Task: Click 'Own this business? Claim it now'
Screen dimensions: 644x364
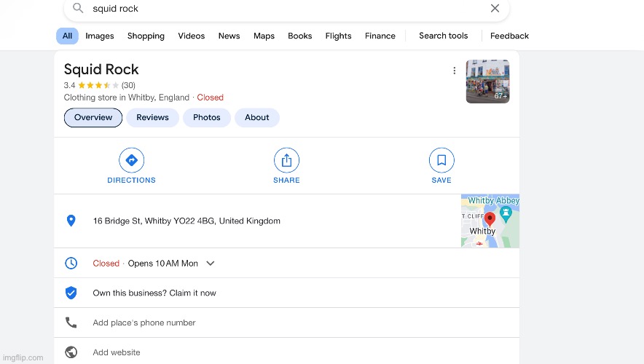Action: [x=154, y=293]
